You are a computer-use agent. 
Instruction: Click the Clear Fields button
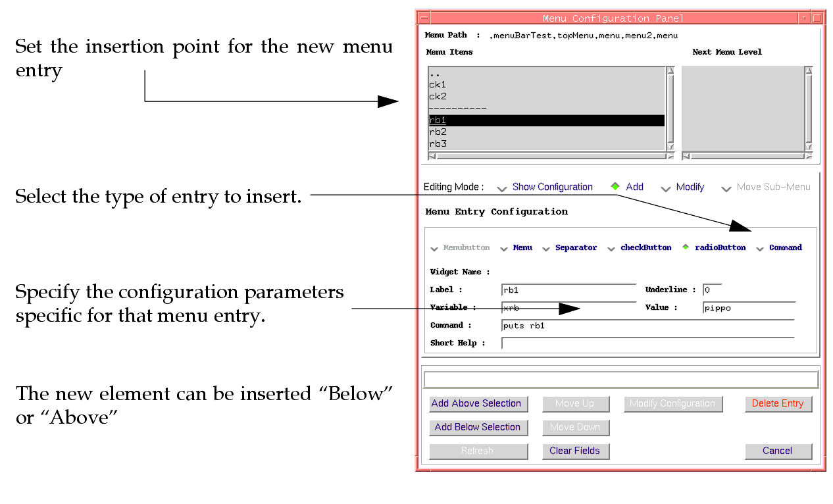tap(574, 451)
